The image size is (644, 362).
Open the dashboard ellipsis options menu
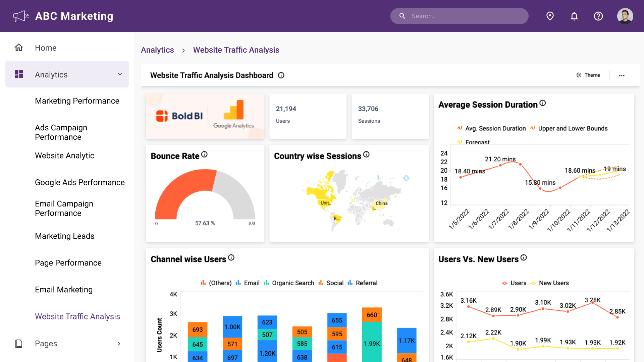coord(622,75)
